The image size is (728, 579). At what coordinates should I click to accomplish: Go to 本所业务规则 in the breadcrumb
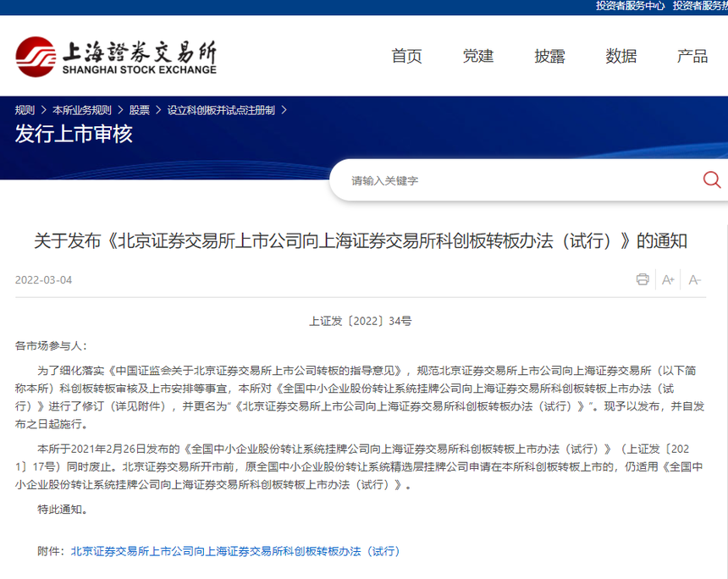coord(82,110)
